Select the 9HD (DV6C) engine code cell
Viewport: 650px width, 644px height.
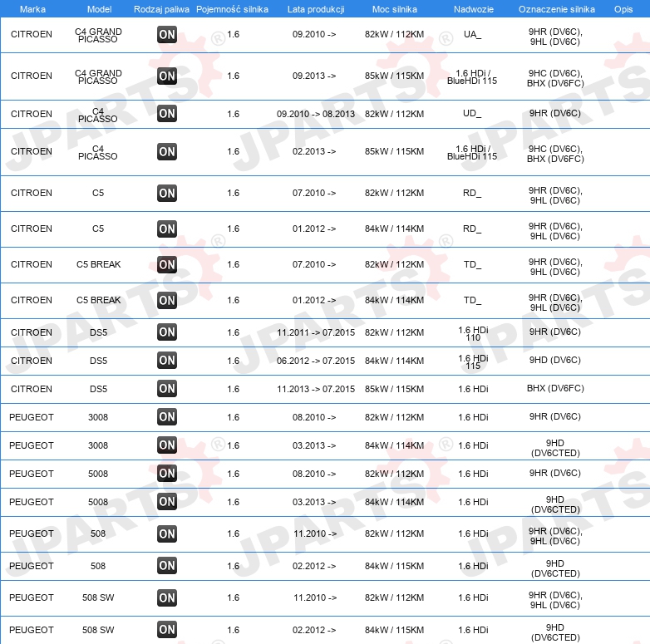point(555,360)
